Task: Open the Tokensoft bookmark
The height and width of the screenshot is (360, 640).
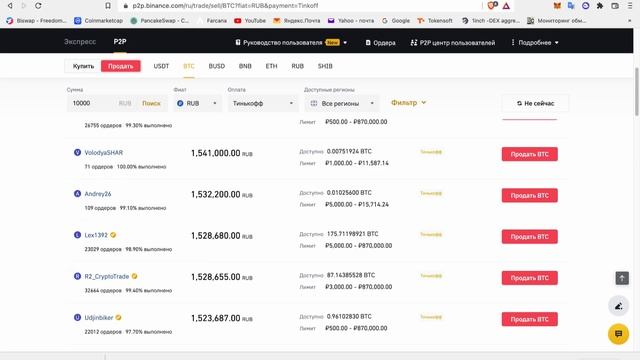Action: [435, 20]
